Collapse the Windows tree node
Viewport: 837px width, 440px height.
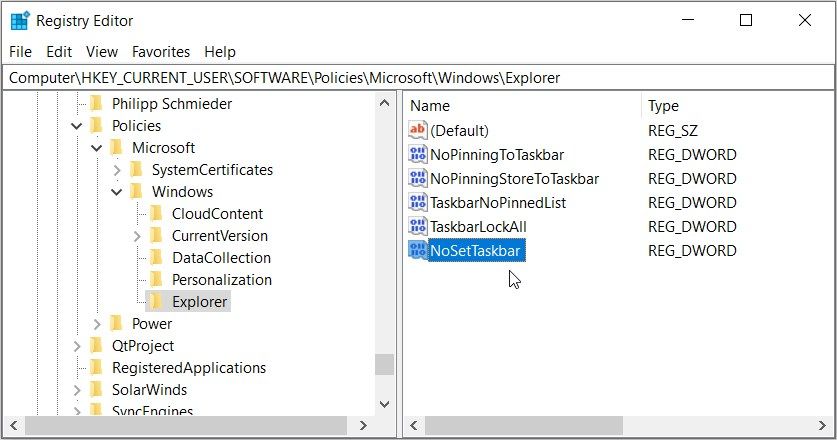coord(116,192)
